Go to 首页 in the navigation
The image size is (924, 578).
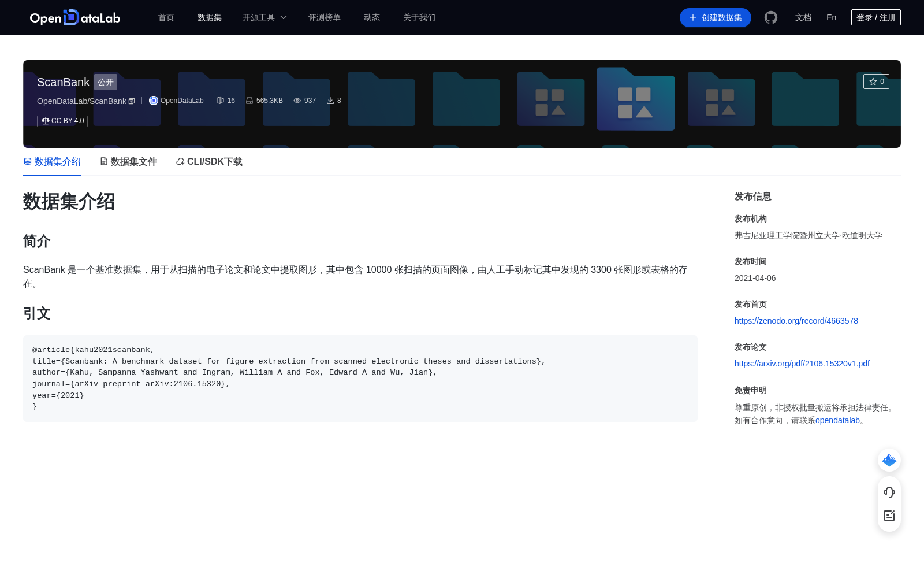(x=166, y=17)
